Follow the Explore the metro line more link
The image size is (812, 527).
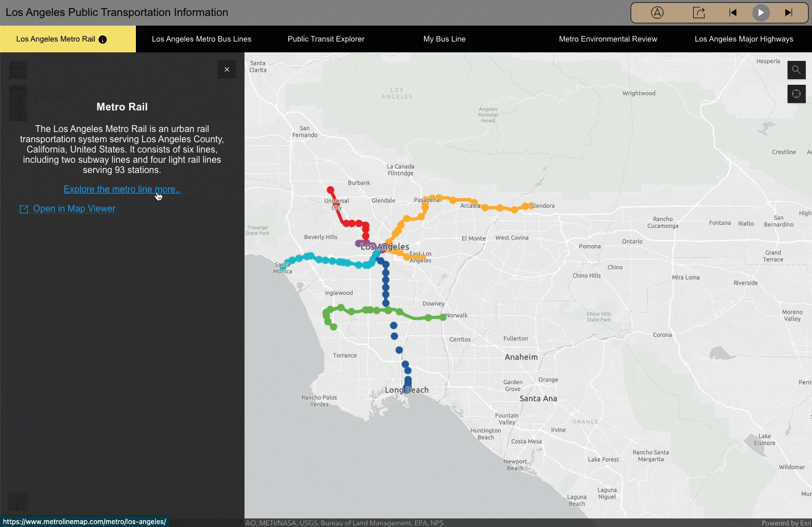pos(122,190)
